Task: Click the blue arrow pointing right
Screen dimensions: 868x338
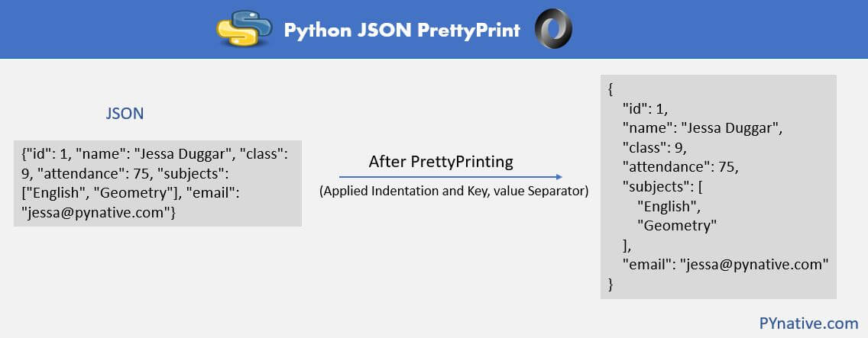Action: (456, 177)
